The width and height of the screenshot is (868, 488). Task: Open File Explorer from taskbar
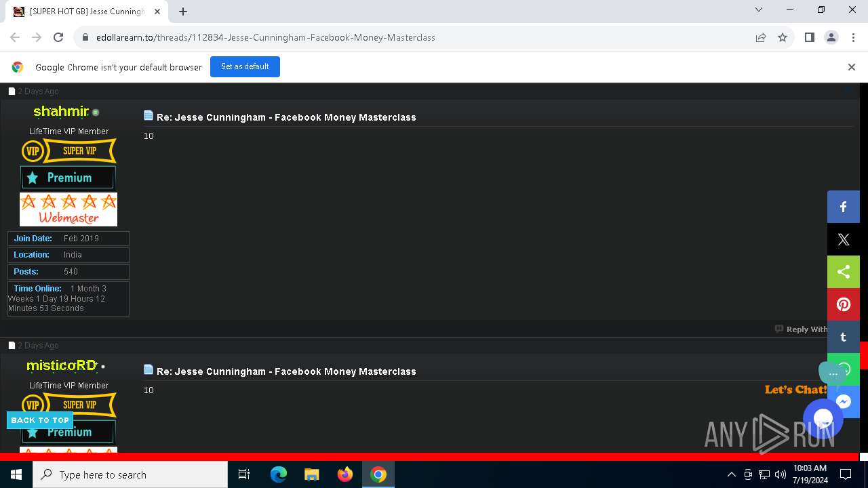click(312, 474)
